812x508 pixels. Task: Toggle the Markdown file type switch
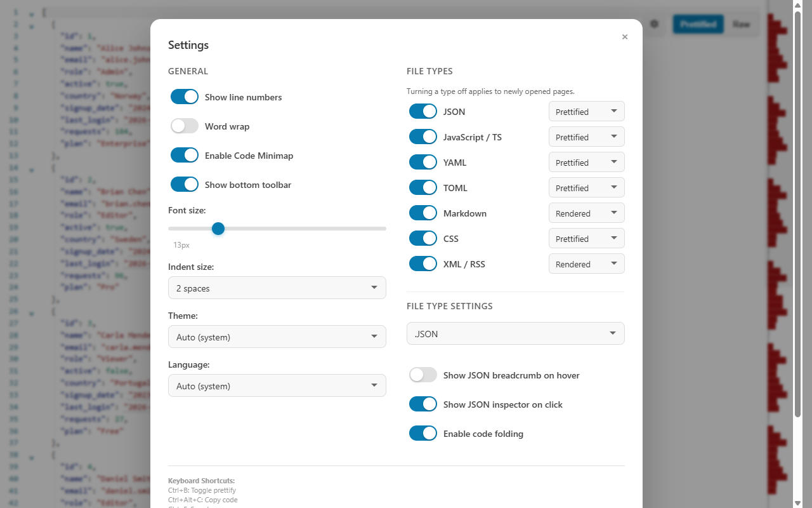coord(423,213)
